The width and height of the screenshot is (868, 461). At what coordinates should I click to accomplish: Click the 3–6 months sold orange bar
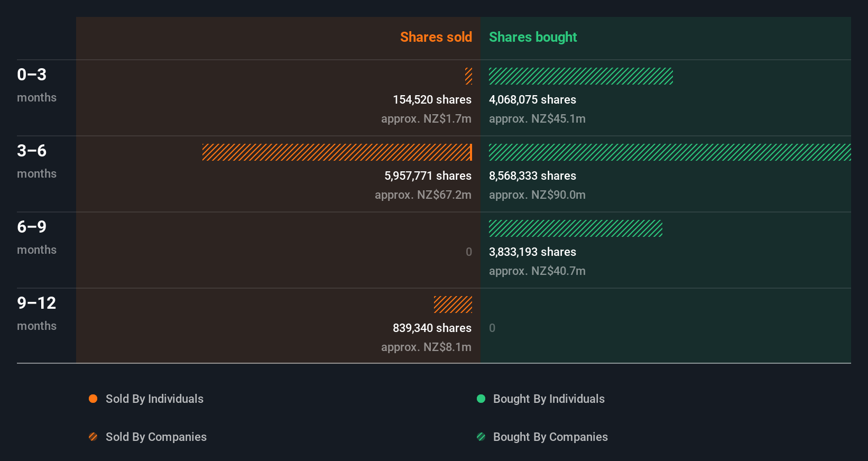[x=337, y=152]
